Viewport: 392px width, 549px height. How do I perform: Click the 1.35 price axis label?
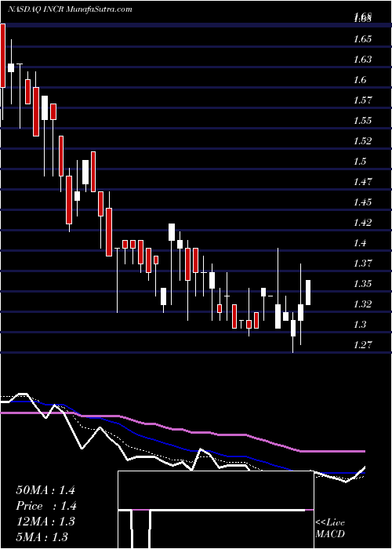(x=362, y=284)
